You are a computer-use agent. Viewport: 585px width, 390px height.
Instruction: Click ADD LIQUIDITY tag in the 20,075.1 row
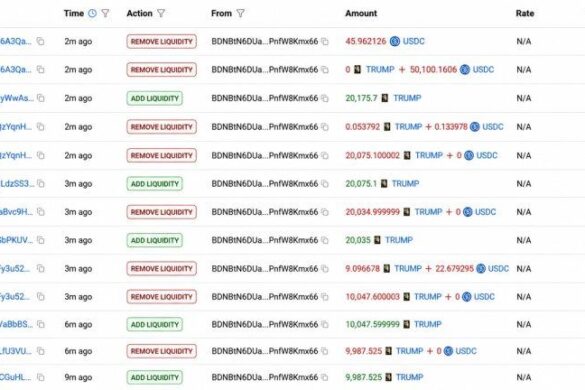pos(154,184)
